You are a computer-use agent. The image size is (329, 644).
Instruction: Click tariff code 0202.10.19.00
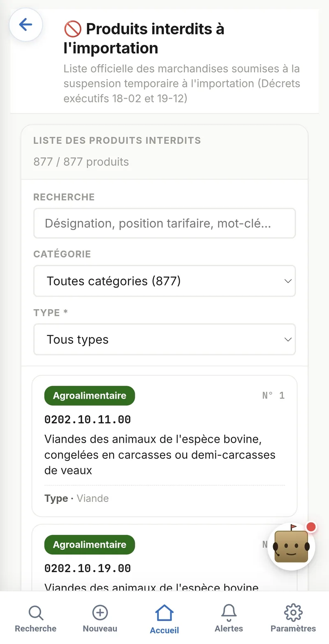(x=88, y=568)
